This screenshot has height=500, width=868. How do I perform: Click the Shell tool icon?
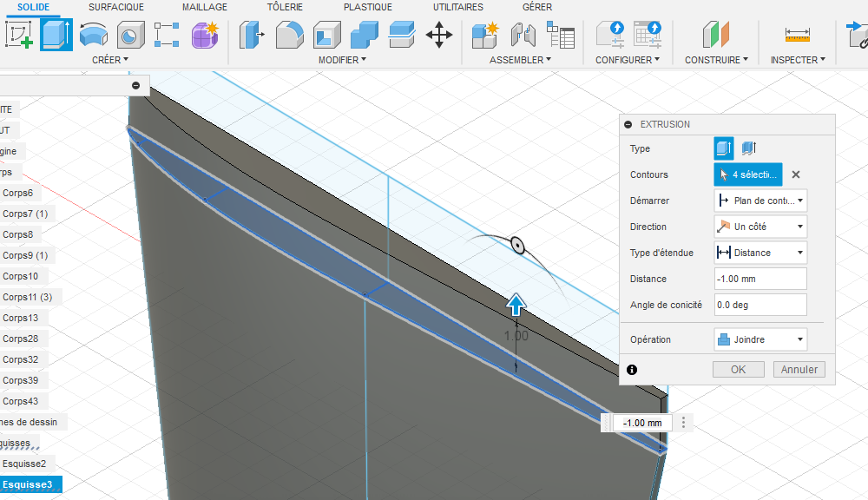coord(326,36)
